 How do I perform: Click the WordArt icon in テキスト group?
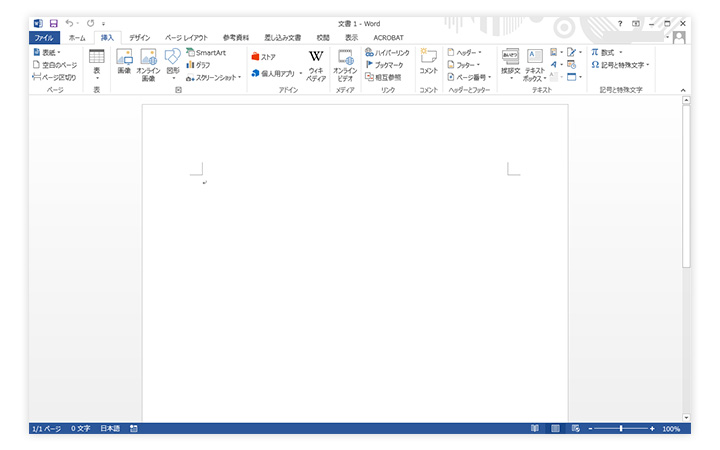[x=554, y=65]
